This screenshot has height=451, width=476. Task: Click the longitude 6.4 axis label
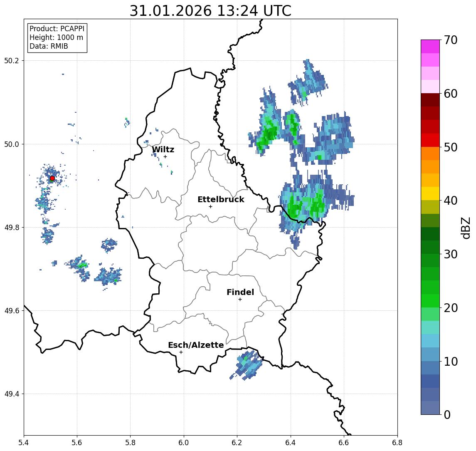[291, 443]
